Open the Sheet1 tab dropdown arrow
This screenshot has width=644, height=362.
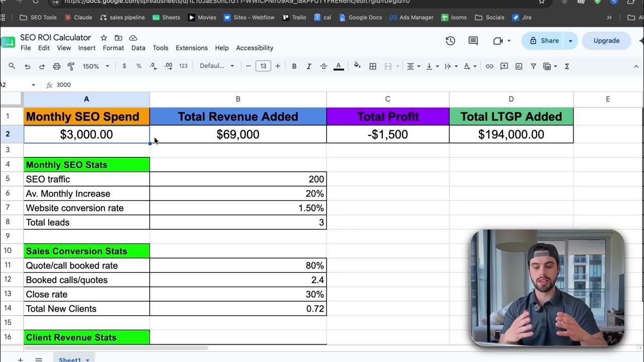(88, 360)
